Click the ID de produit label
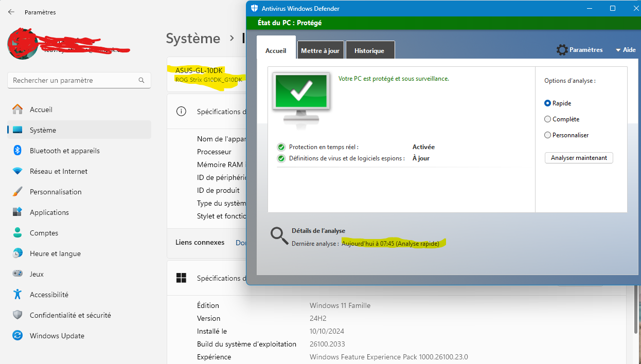The width and height of the screenshot is (641, 364). (x=218, y=190)
